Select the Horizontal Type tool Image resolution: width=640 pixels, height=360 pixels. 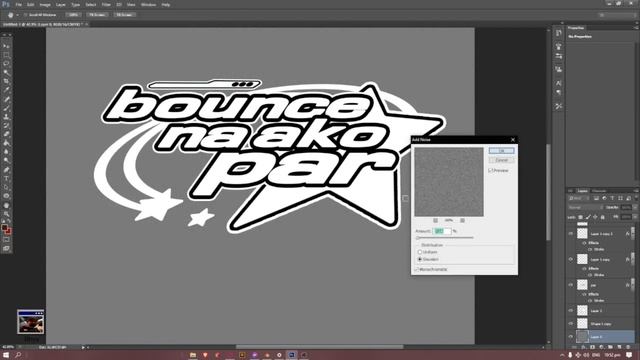pyautogui.click(x=6, y=179)
